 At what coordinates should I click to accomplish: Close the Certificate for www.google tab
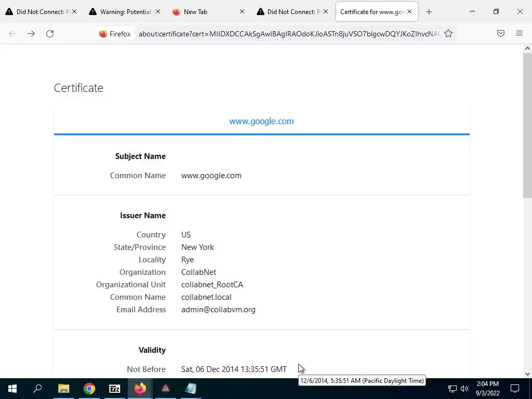409,11
